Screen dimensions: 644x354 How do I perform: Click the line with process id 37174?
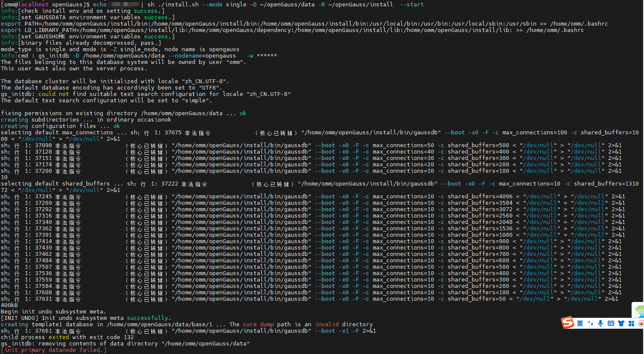point(311,164)
